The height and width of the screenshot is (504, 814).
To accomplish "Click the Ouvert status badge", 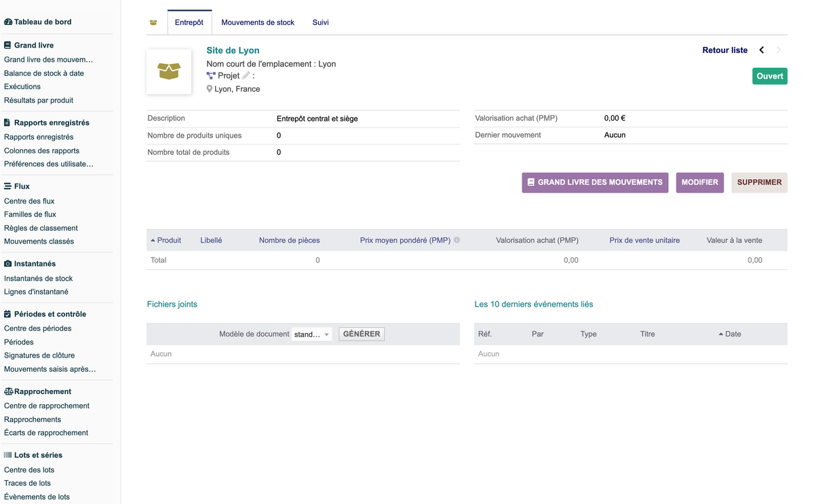I will coord(770,76).
